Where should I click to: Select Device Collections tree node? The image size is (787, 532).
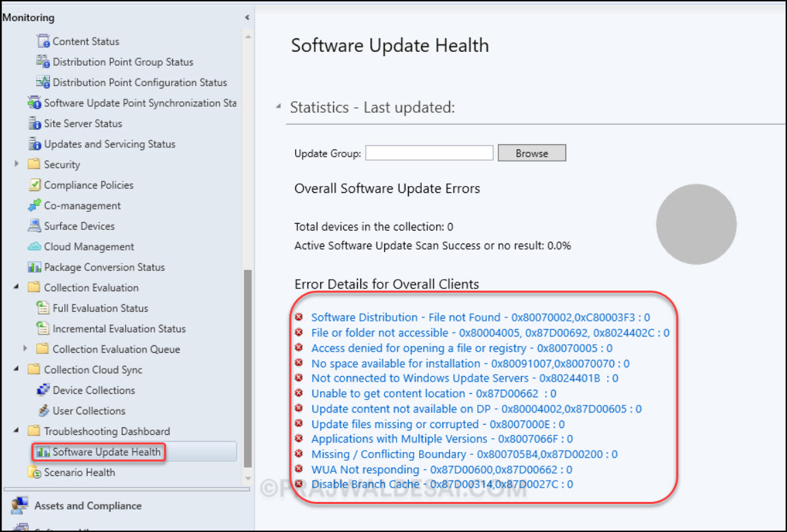[94, 390]
